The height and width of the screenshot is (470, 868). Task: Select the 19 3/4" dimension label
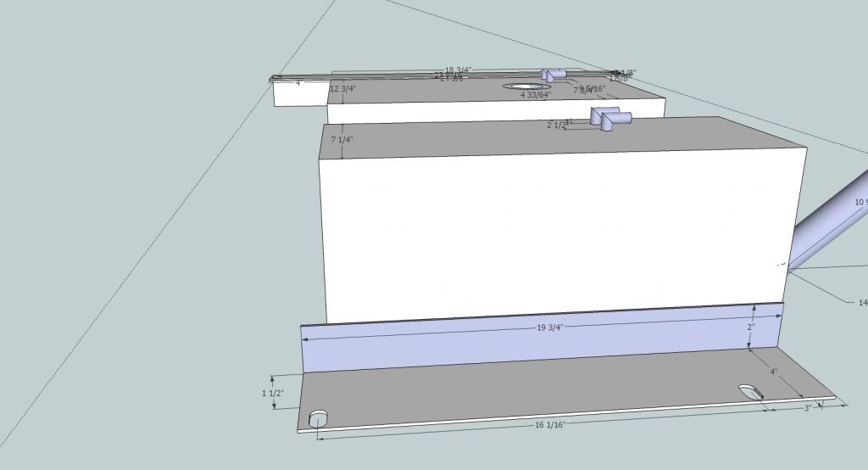pos(549,327)
